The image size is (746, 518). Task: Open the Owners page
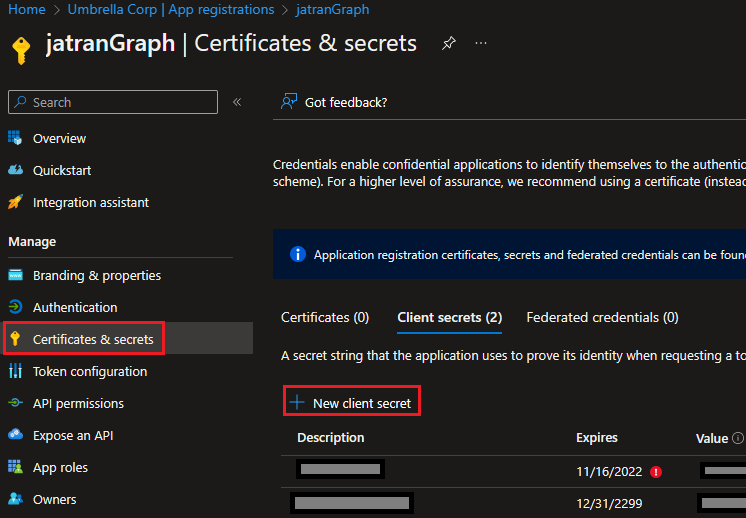click(54, 499)
